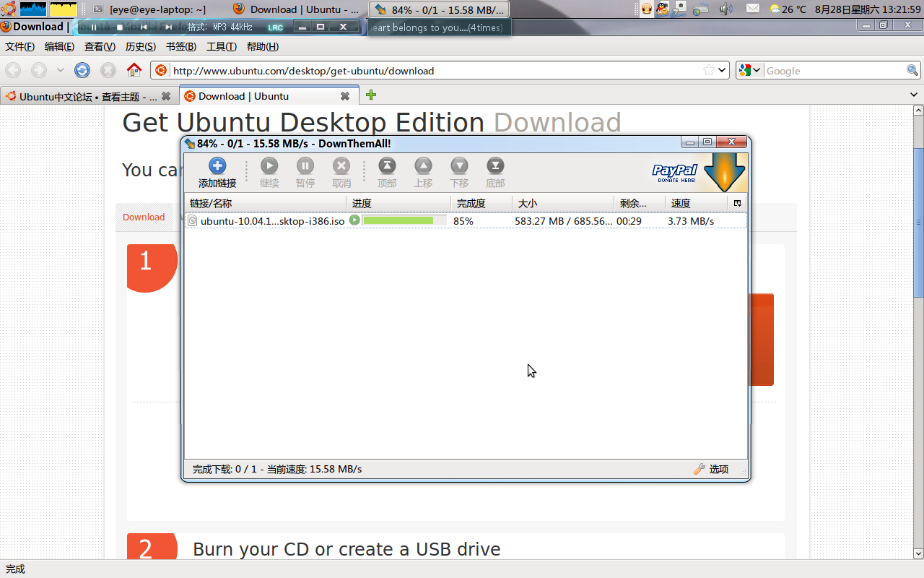Open the history dropdown next to forward button

[61, 70]
